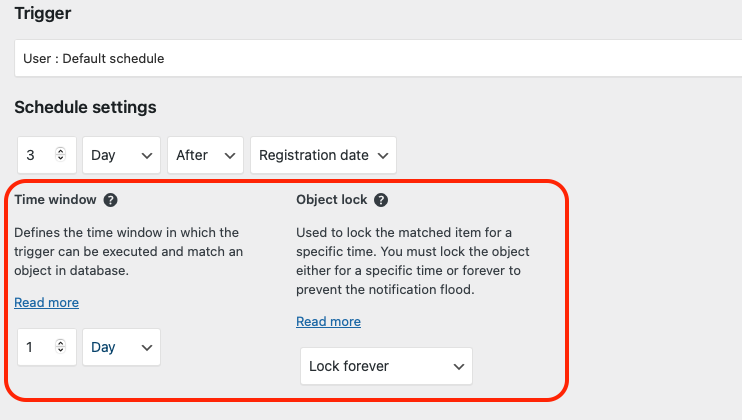
Task: Decrease the Time window value of 1
Action: point(60,350)
